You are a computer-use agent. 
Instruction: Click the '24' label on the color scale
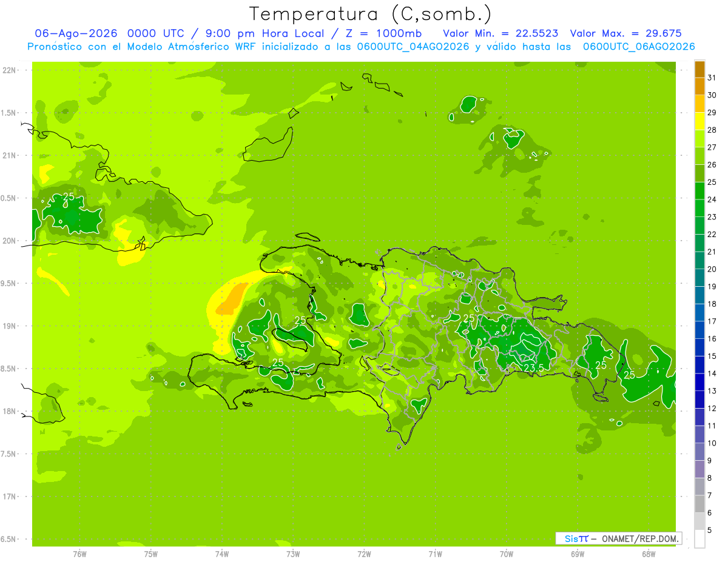712,199
